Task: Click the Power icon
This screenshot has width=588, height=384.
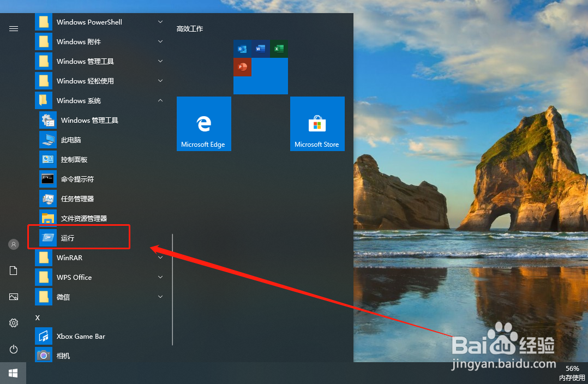Action: tap(14, 349)
